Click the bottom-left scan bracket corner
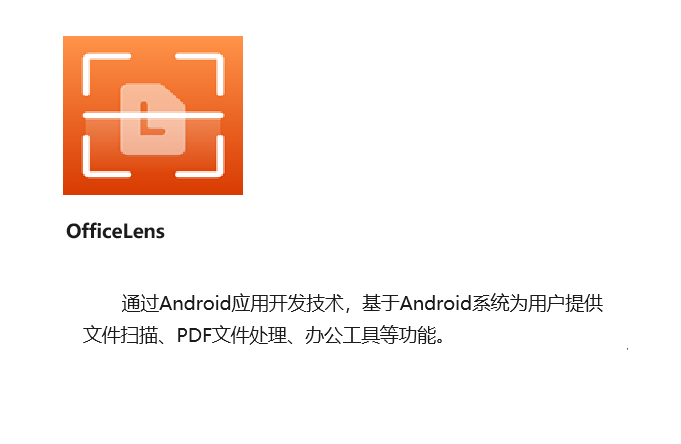This screenshot has height=444, width=681. click(107, 156)
